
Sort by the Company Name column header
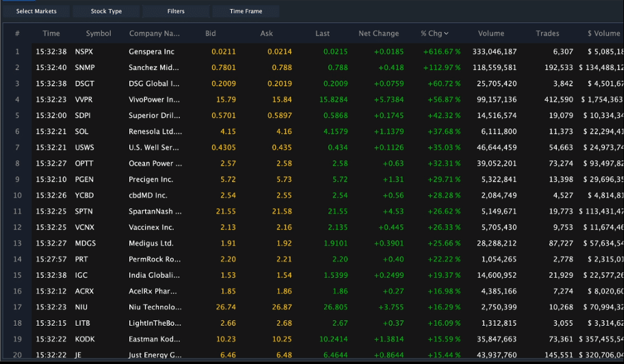pyautogui.click(x=154, y=33)
